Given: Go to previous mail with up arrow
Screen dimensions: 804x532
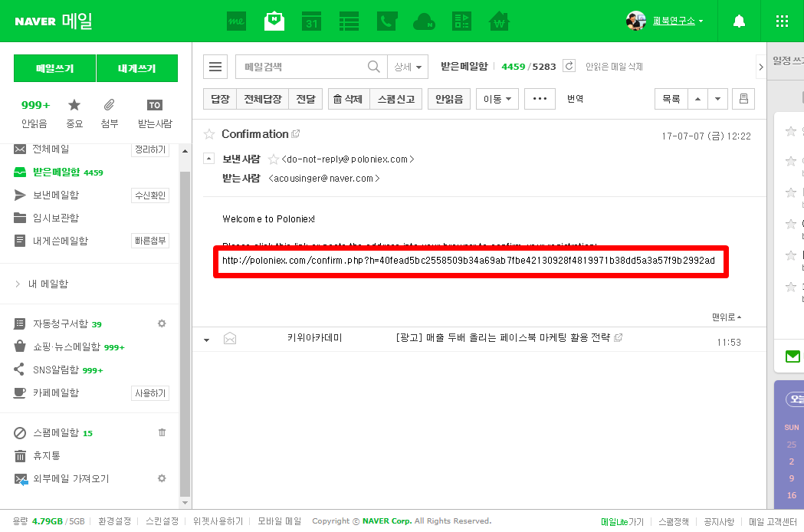Looking at the screenshot, I should click(697, 98).
